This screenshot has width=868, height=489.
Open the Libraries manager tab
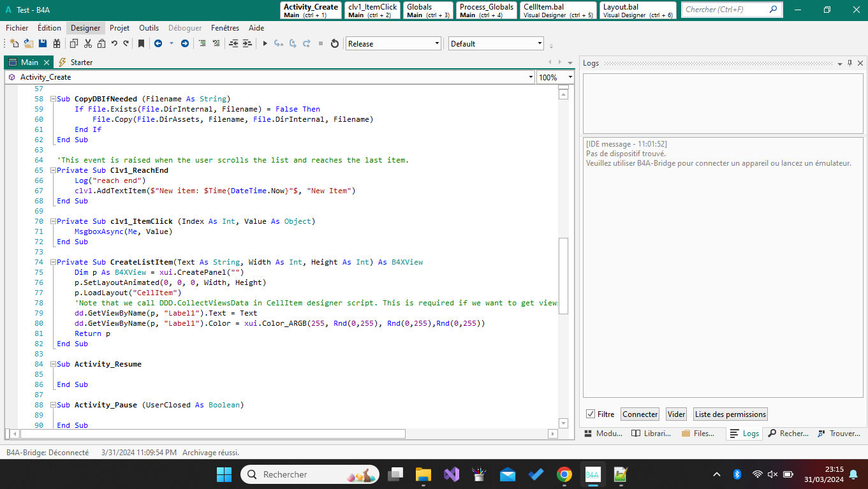coord(652,434)
